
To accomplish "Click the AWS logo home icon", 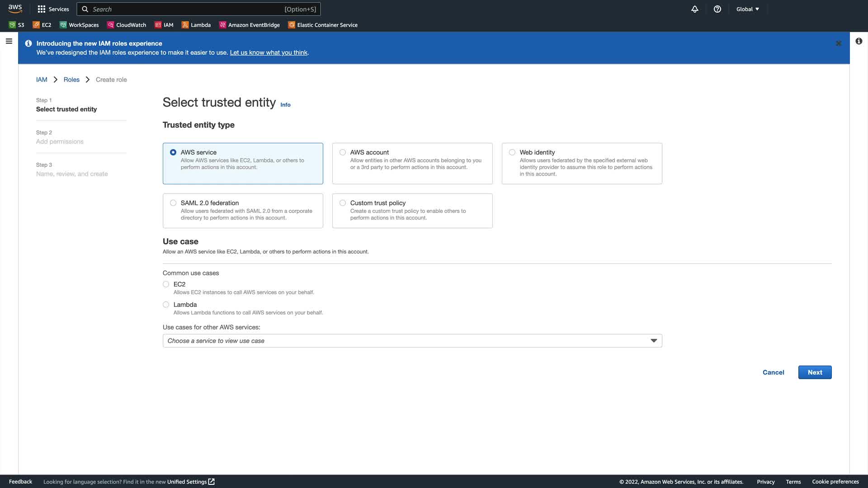I will click(15, 9).
